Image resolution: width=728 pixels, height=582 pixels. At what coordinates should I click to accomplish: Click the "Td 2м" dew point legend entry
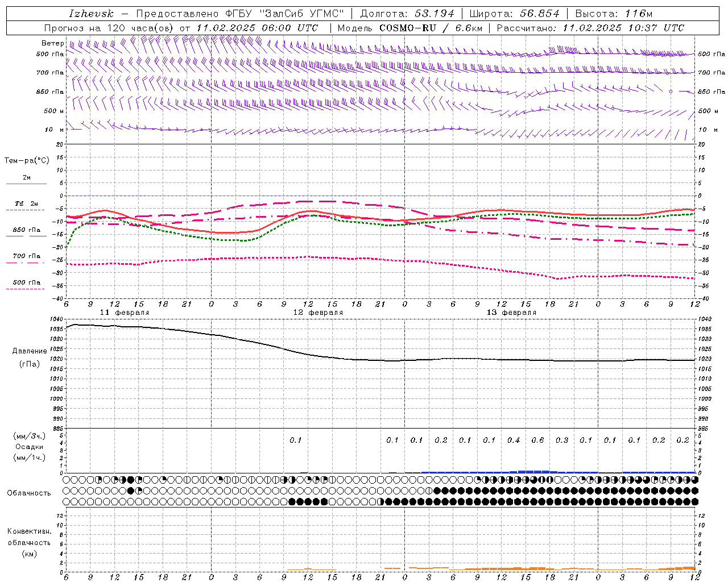click(x=26, y=203)
